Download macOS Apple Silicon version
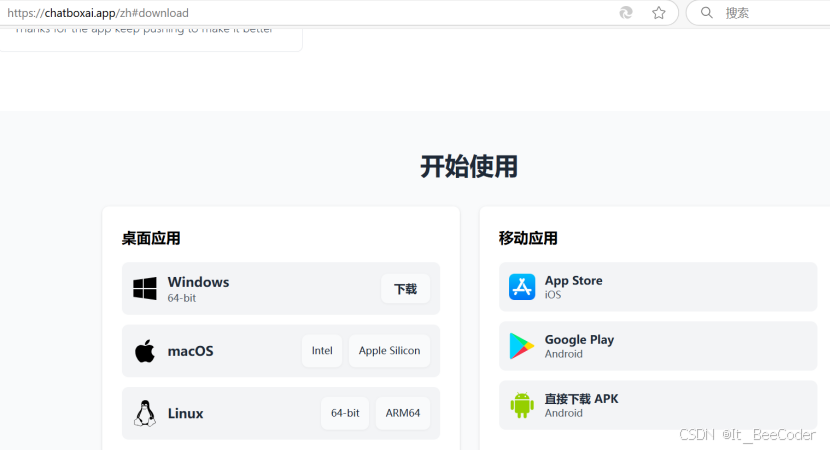 [390, 350]
